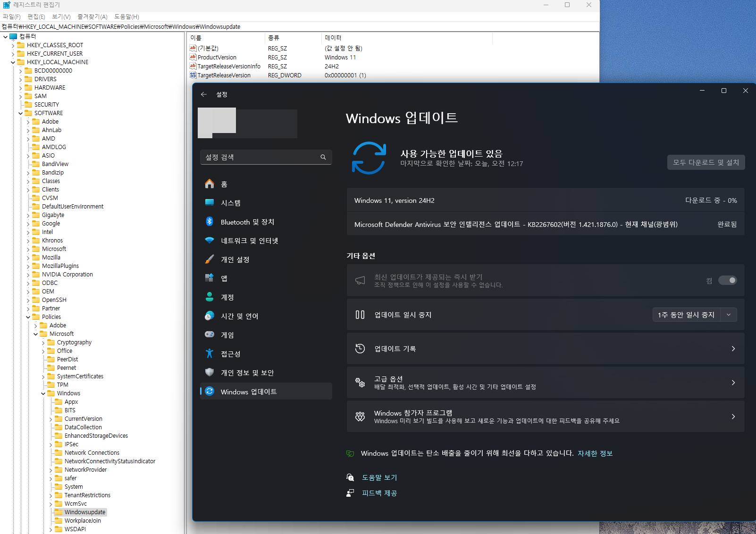
Task: Collapse HKEY_LOCAL_MACHINE in registry tree
Action: coord(13,62)
